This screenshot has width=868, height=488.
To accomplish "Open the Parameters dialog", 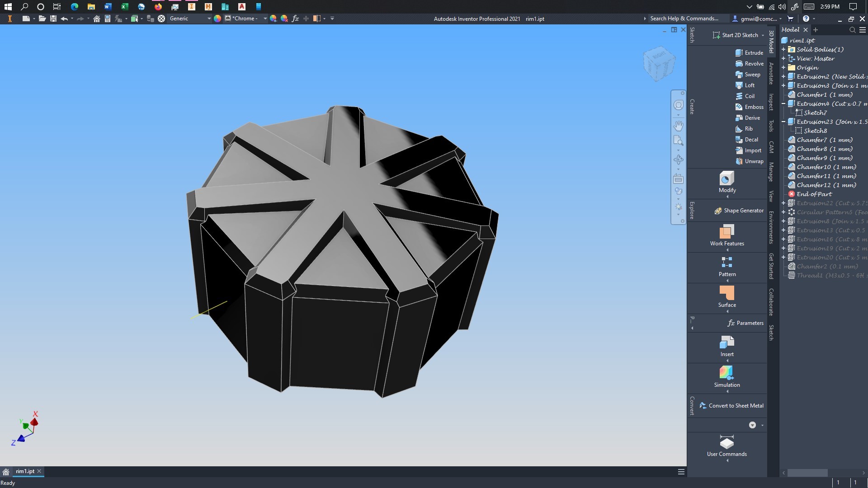I will pos(746,323).
